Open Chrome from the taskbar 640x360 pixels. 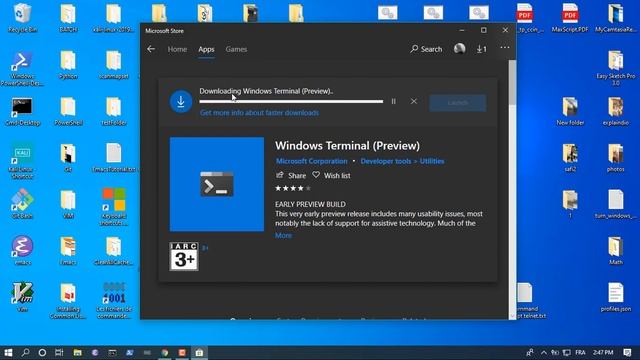coord(165,353)
